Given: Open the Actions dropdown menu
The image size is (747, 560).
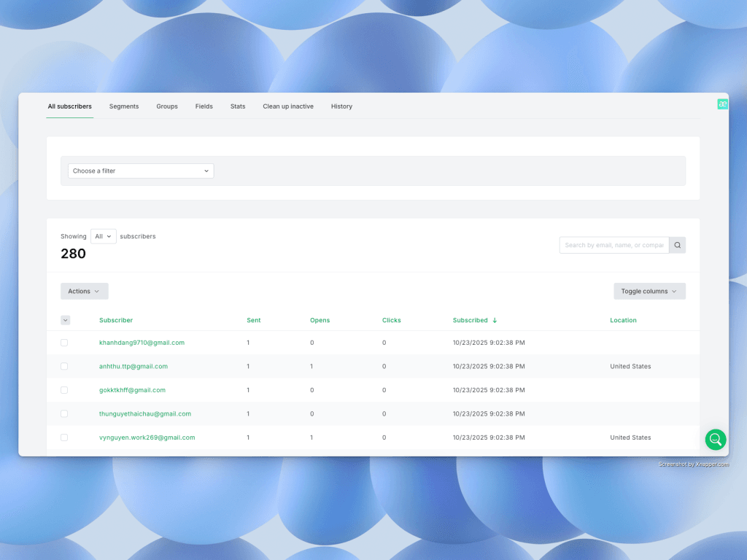Looking at the screenshot, I should pyautogui.click(x=85, y=292).
